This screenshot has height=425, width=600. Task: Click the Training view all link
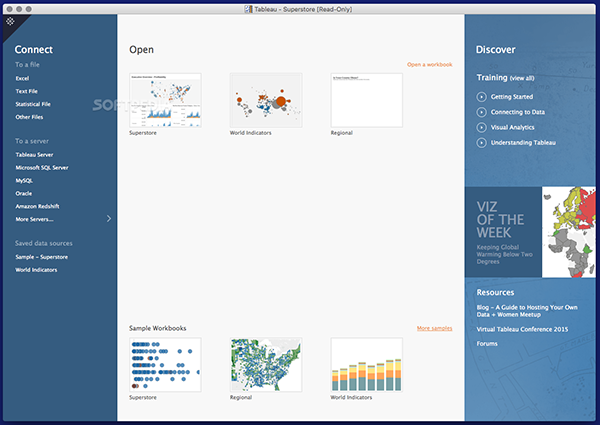pyautogui.click(x=522, y=78)
